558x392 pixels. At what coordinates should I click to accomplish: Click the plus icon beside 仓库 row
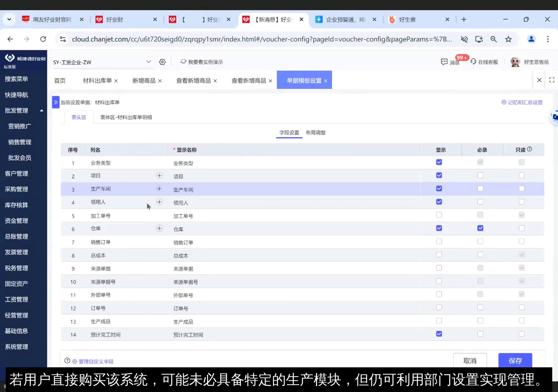(x=159, y=228)
